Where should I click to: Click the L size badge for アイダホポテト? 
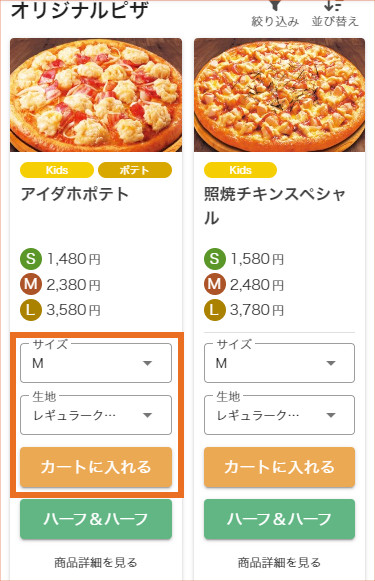(31, 310)
